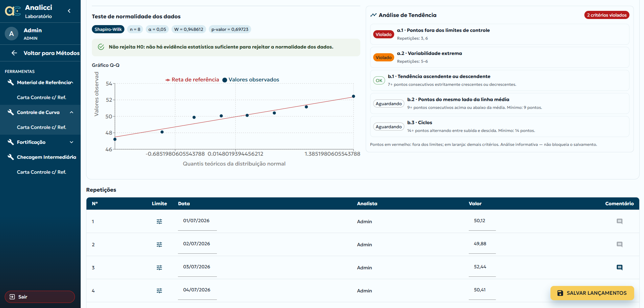Open limit settings for repetition 1
644x308 pixels.
(159, 222)
